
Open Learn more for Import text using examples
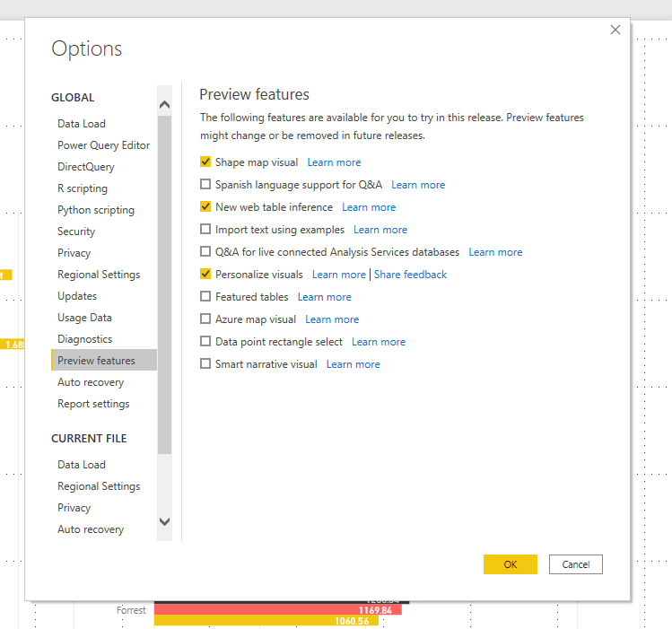(380, 230)
